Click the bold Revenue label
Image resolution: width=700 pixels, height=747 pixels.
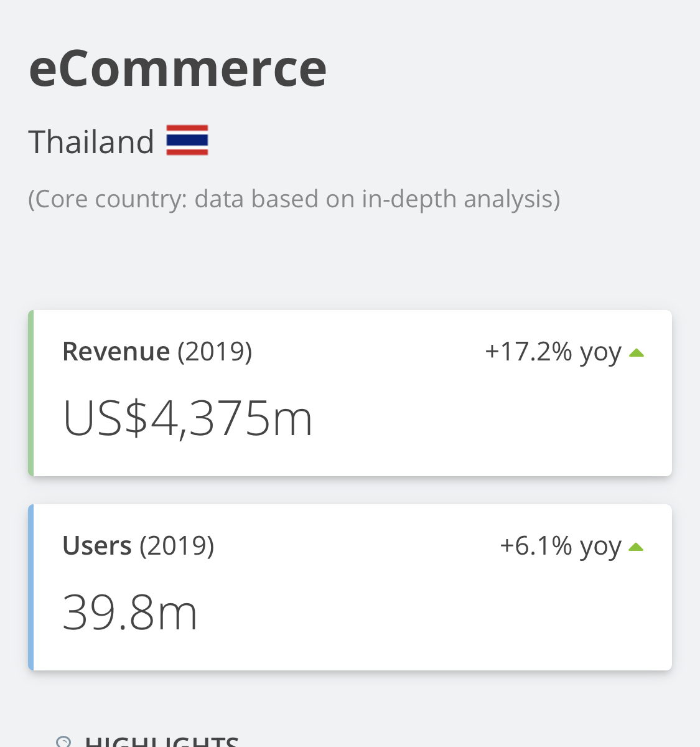point(116,352)
